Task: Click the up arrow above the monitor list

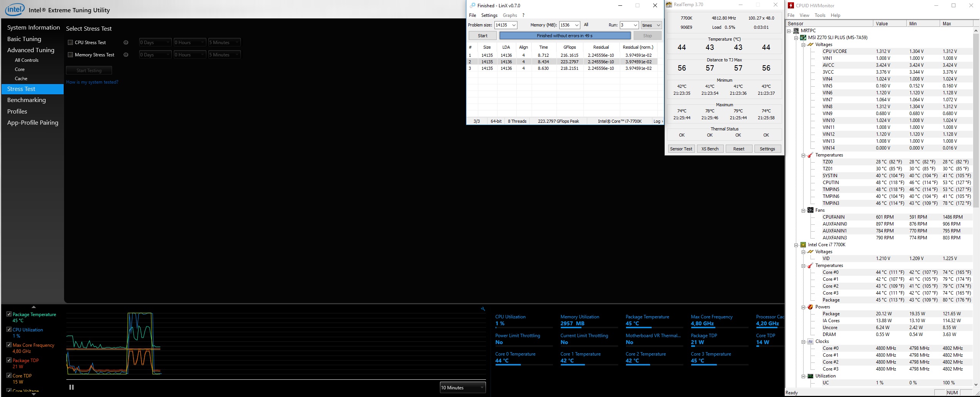Action: point(34,307)
